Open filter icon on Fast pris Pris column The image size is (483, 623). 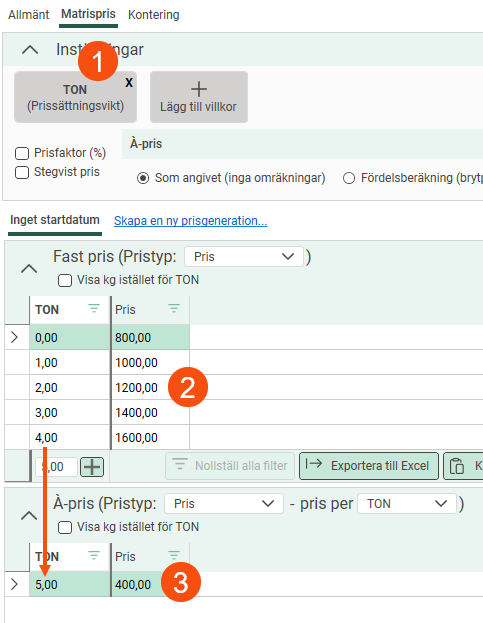click(174, 308)
